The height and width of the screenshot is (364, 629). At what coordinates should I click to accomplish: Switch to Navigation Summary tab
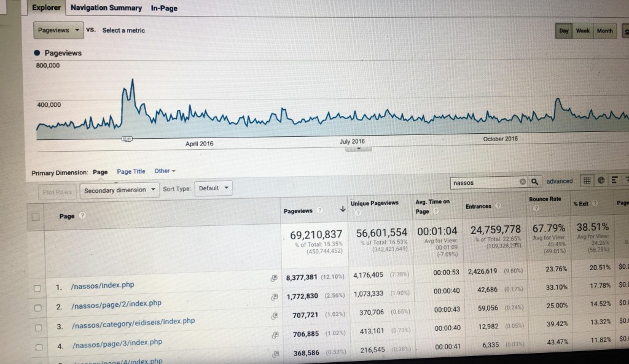106,8
